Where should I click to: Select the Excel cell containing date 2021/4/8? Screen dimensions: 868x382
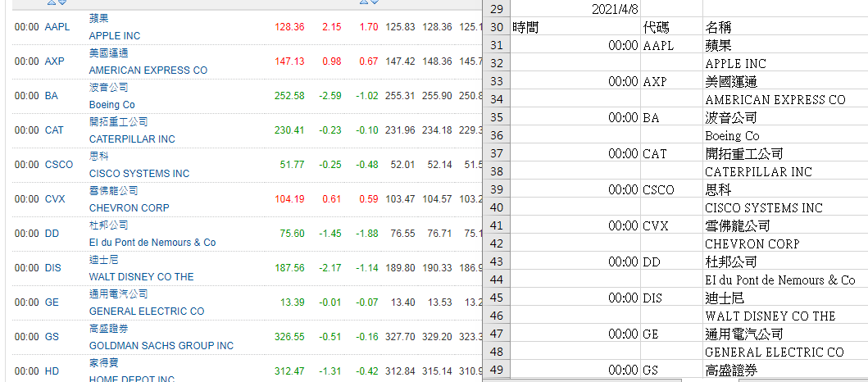pyautogui.click(x=575, y=9)
